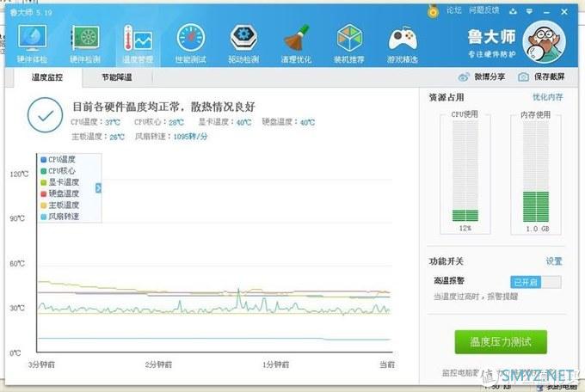Click the Weibo icon beside 微博分享

pyautogui.click(x=464, y=77)
